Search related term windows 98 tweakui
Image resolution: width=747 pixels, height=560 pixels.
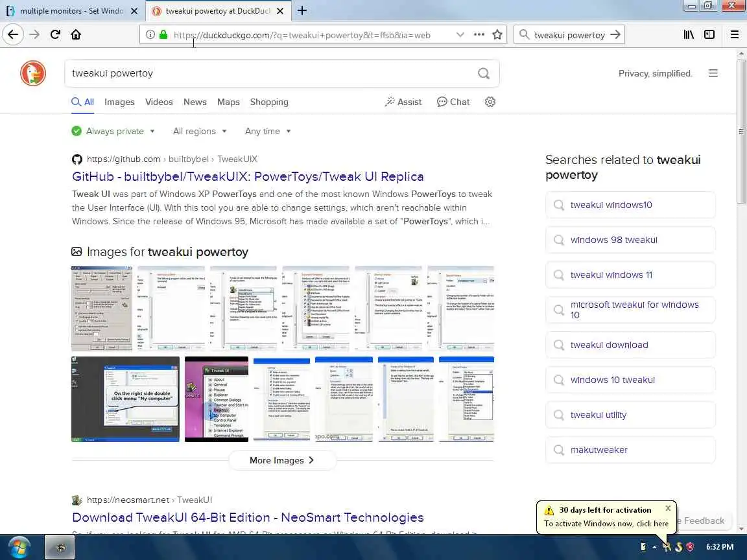[x=630, y=240]
